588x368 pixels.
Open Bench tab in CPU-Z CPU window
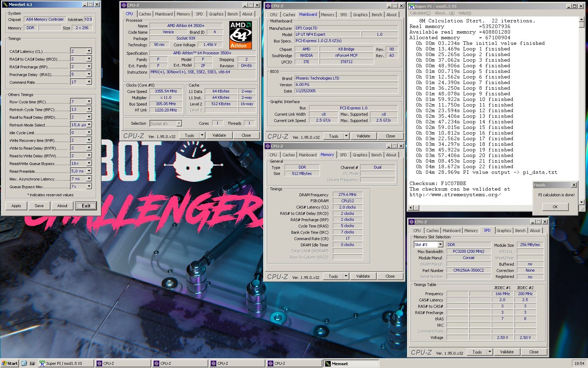(232, 14)
